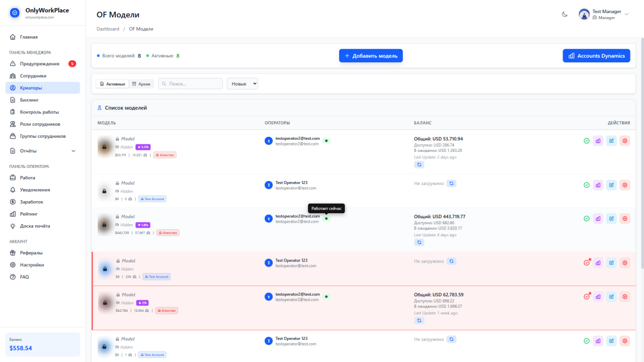Click the red deactivate icon on the first model row

(625, 141)
